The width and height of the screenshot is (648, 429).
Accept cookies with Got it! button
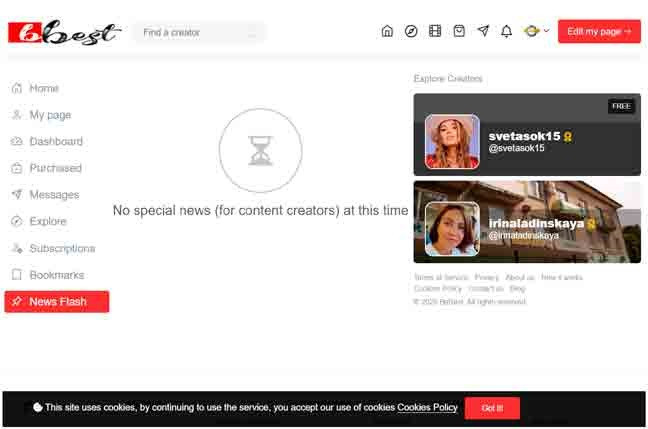click(x=492, y=408)
